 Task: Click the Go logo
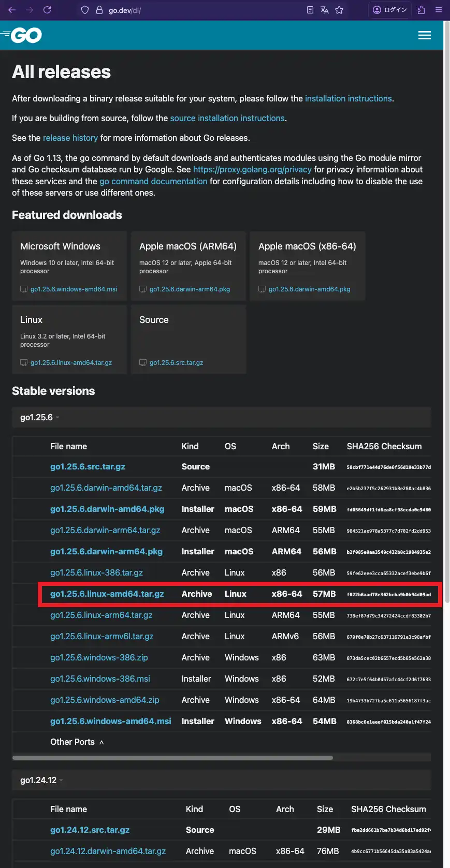coord(22,35)
